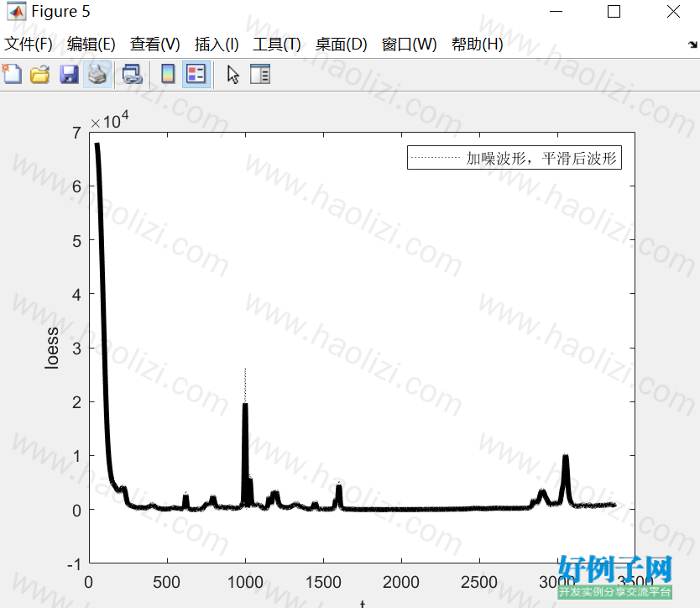Click the loess y-axis label

pyautogui.click(x=52, y=348)
